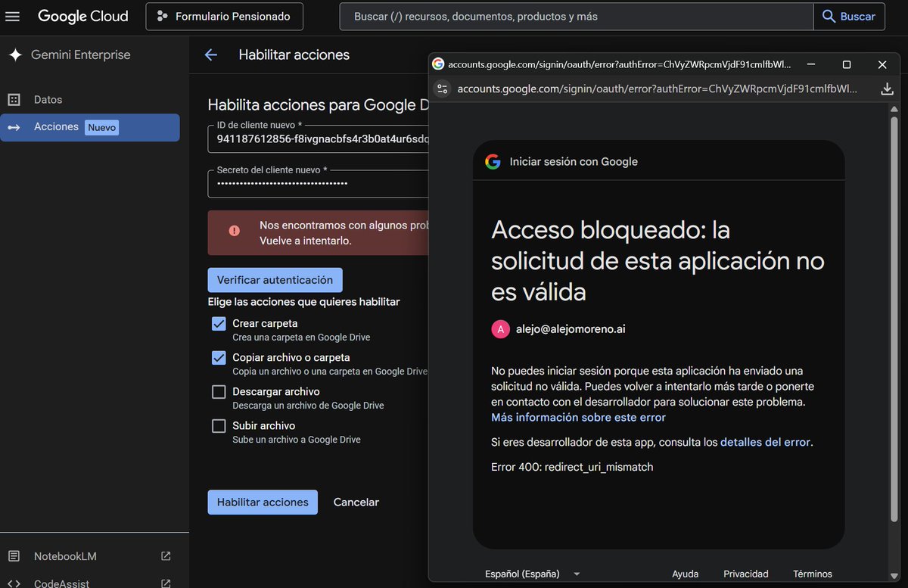Screen dimensions: 908x588
Task: Uncheck the Crear carpeta checkbox
Action: click(219, 324)
